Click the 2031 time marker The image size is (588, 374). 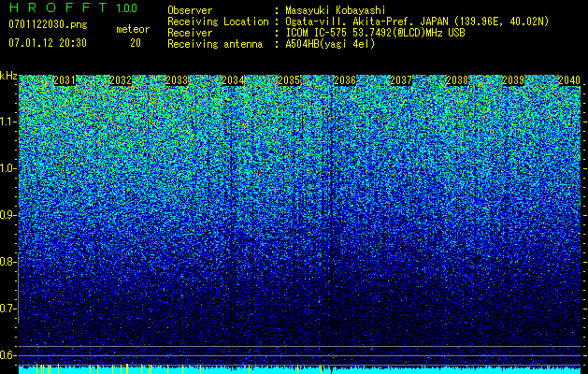(65, 80)
